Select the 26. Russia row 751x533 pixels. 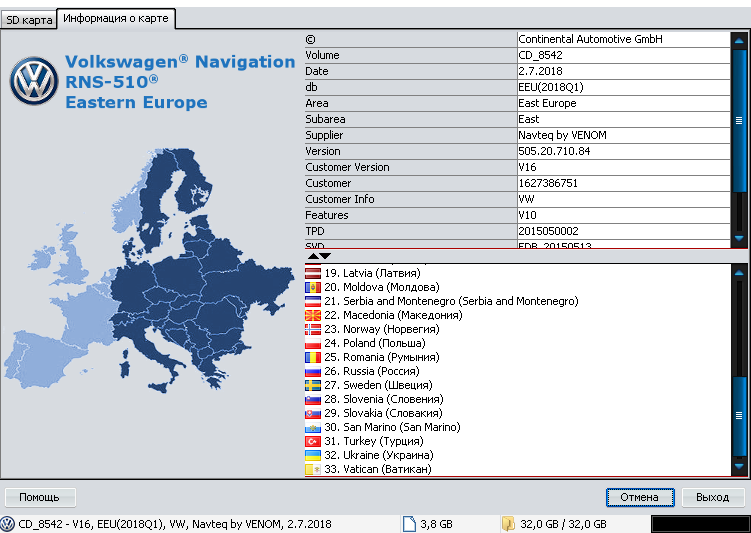click(x=517, y=371)
